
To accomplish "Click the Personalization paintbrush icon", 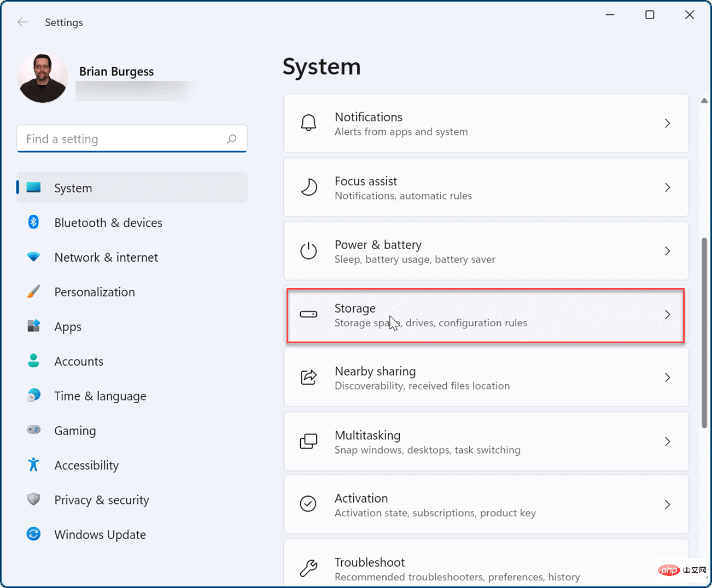I will coord(33,291).
